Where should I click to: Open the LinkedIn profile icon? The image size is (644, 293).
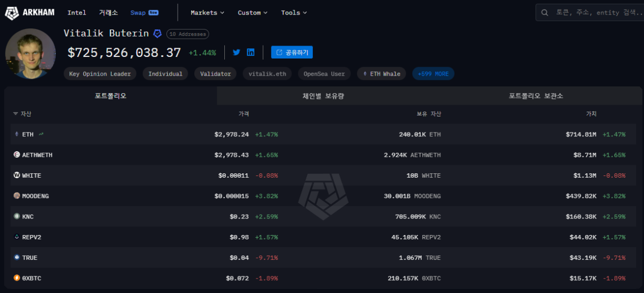pyautogui.click(x=251, y=52)
